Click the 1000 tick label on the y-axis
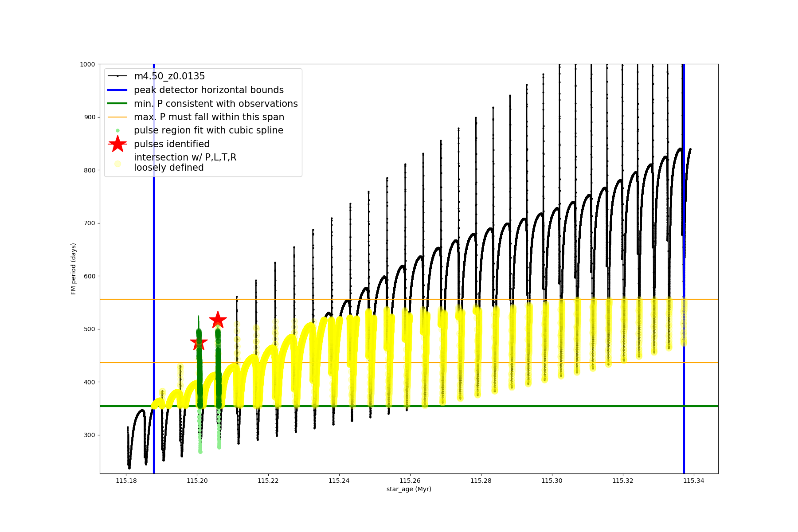Screen dimensions: 798x532 pyautogui.click(x=87, y=64)
